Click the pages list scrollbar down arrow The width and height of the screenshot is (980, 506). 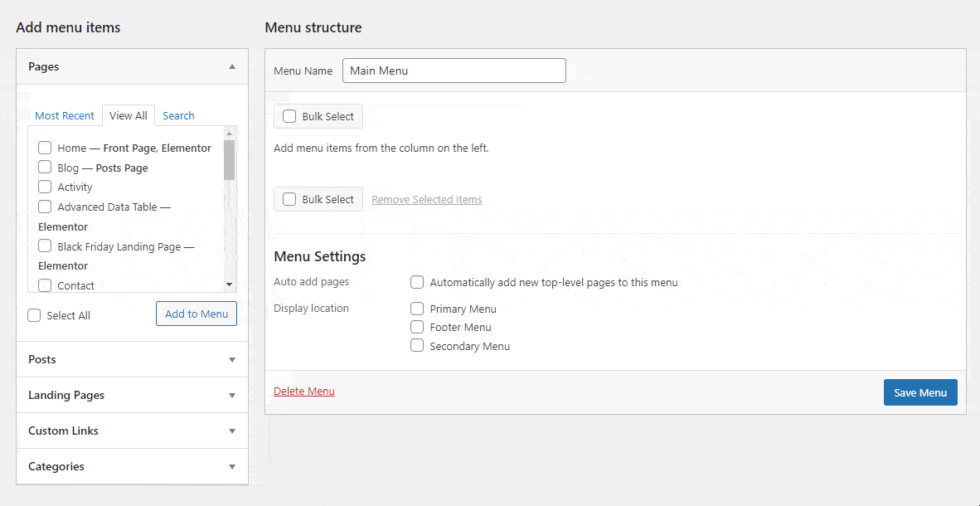point(230,285)
